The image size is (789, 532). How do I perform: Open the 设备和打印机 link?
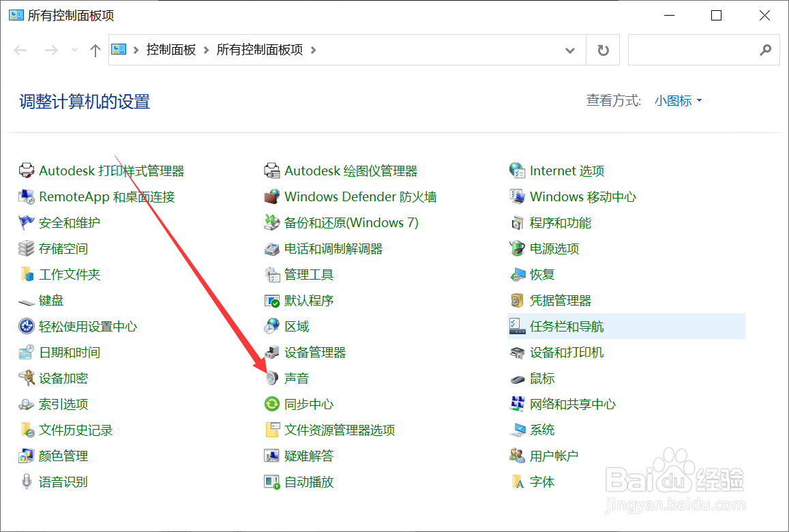click(x=567, y=353)
